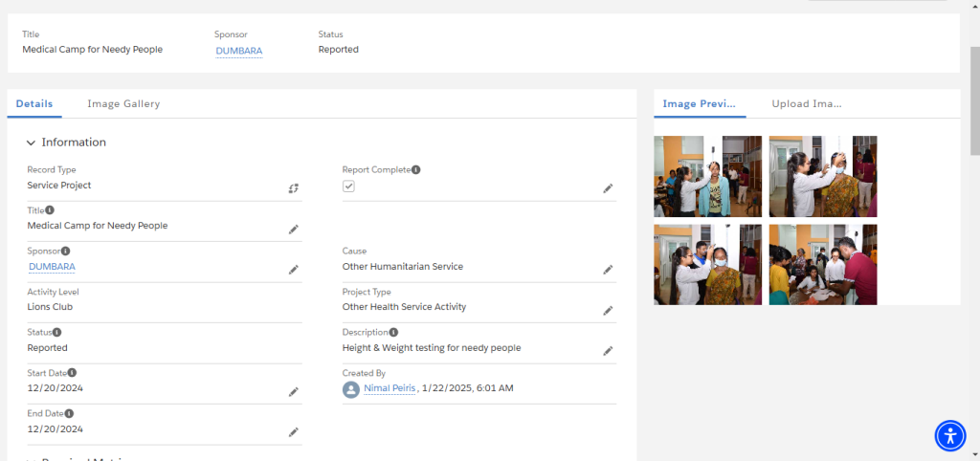980x461 pixels.
Task: Open second preview photo, height measurement close-up
Action: tap(823, 176)
